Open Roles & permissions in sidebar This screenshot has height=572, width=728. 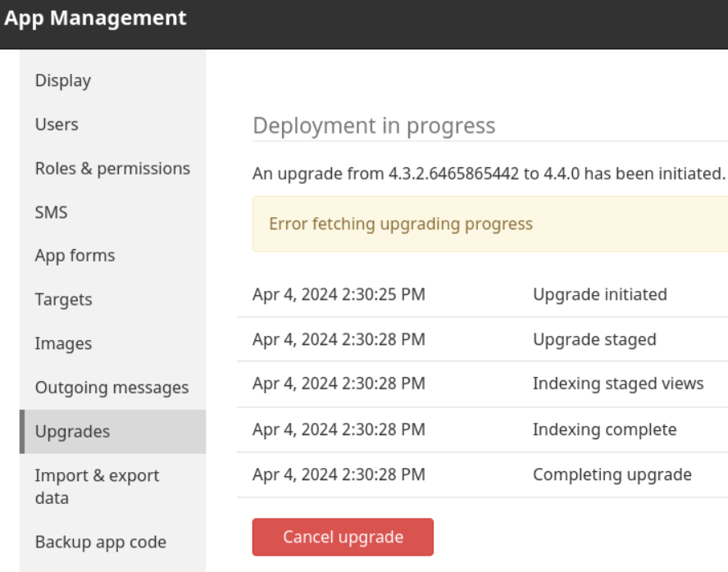click(x=112, y=168)
